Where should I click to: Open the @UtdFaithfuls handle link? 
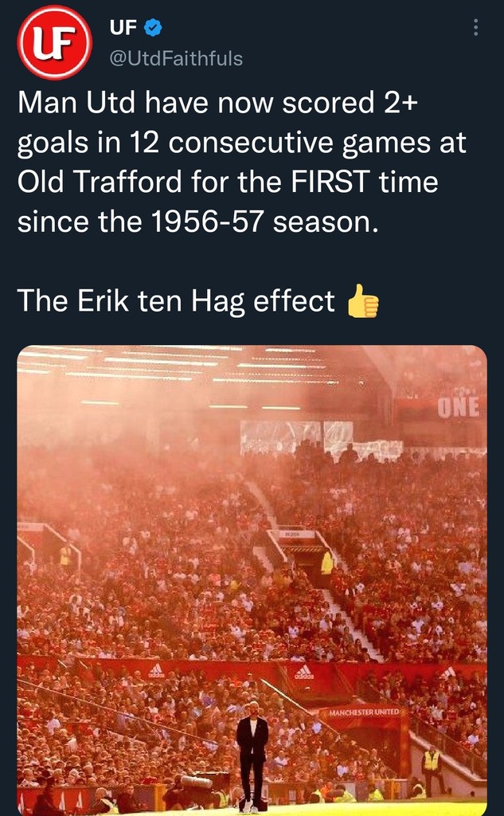coord(175,58)
